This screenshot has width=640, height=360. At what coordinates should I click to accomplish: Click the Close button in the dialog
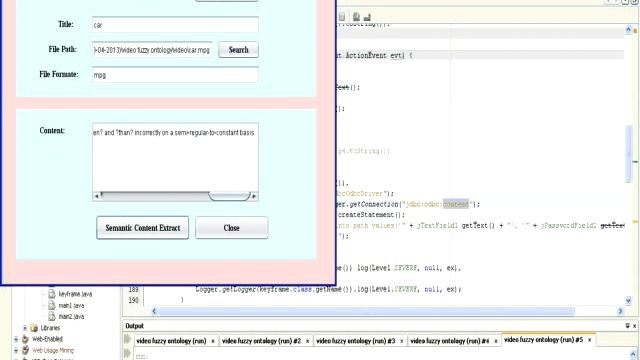point(231,228)
